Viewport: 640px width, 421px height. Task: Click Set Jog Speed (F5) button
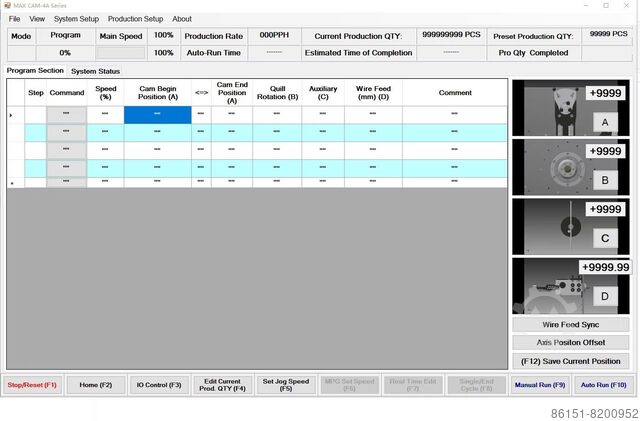pyautogui.click(x=285, y=385)
